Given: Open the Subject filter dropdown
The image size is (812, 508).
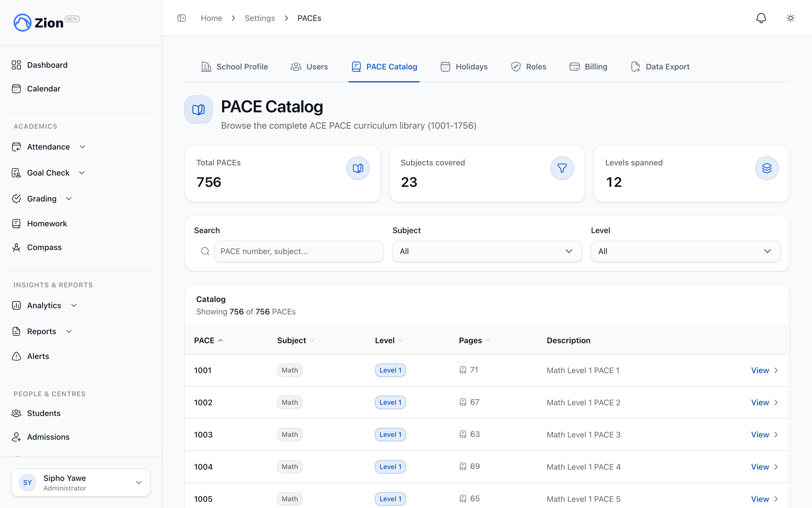Looking at the screenshot, I should (x=487, y=251).
